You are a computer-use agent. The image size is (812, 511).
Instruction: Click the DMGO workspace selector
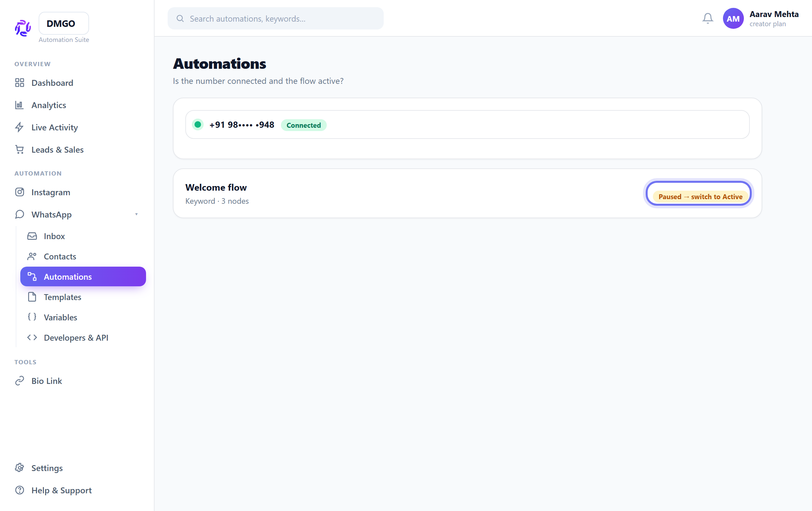tap(64, 23)
